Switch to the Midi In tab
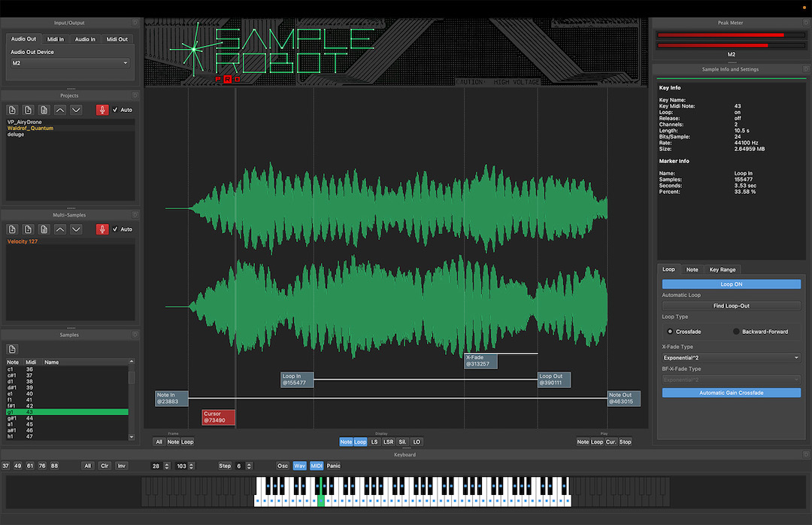Image resolution: width=812 pixels, height=525 pixels. [55, 39]
